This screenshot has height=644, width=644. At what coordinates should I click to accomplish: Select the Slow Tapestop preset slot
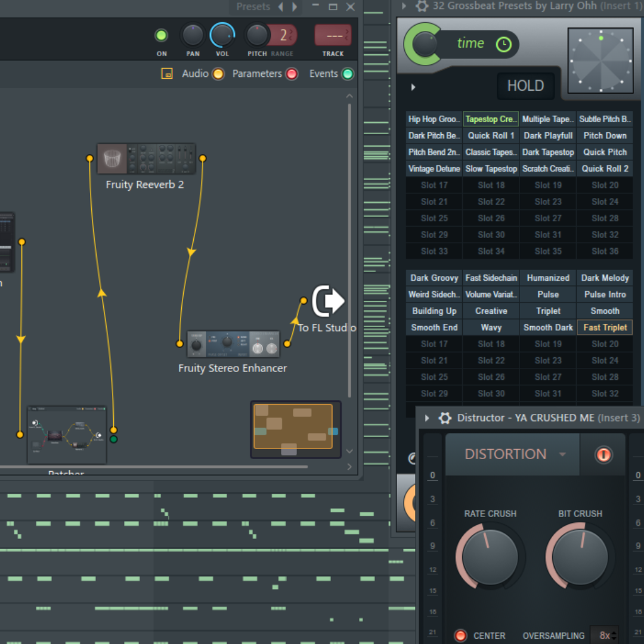point(491,168)
